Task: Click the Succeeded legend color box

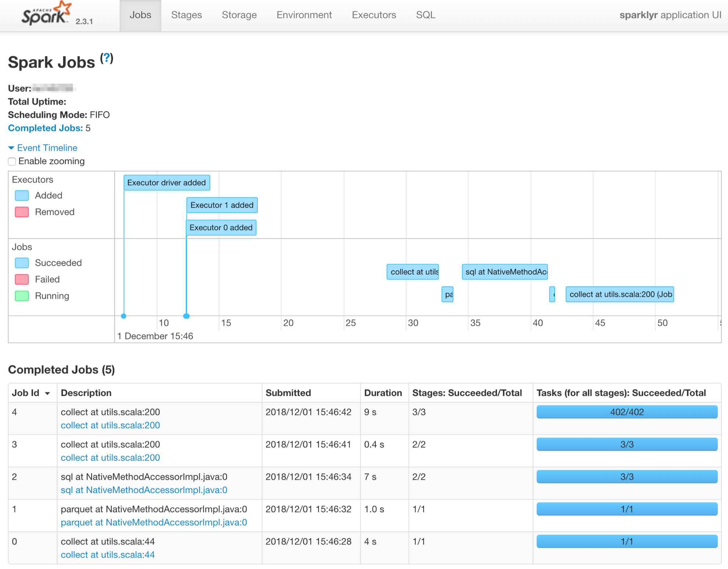Action: (x=22, y=263)
